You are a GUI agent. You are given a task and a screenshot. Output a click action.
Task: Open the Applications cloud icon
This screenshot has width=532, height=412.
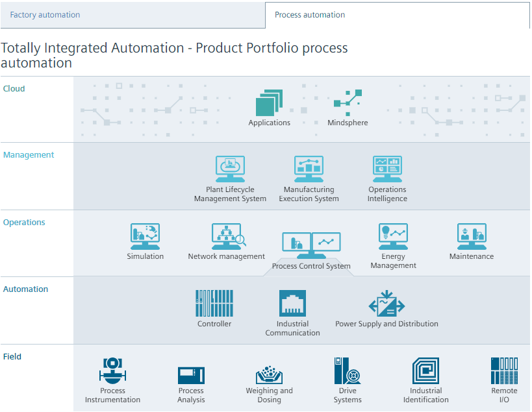pos(269,103)
